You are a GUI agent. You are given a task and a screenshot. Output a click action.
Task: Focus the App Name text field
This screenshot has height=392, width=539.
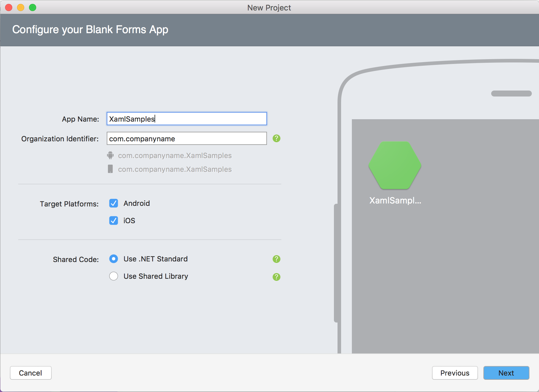187,119
